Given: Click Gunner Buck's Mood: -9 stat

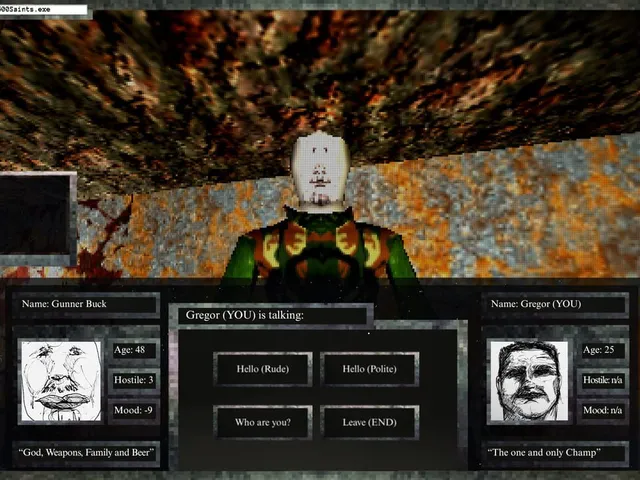Looking at the screenshot, I should pyautogui.click(x=134, y=411).
